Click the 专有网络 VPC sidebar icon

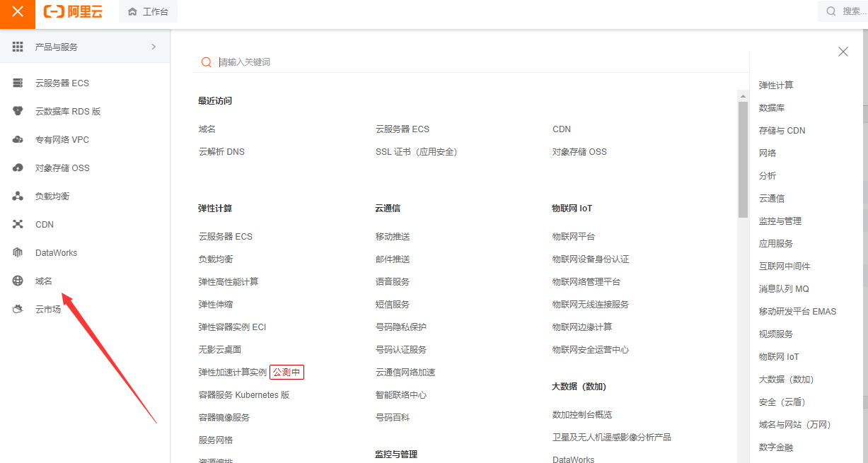(18, 139)
